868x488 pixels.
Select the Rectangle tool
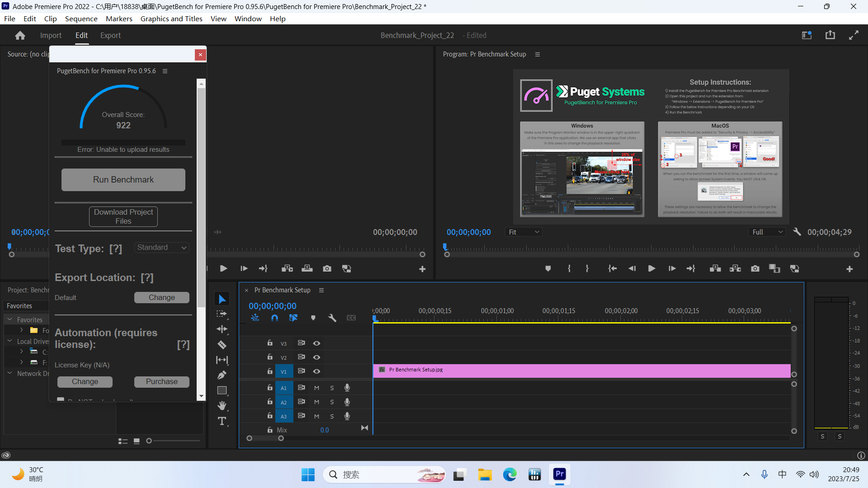(x=222, y=391)
